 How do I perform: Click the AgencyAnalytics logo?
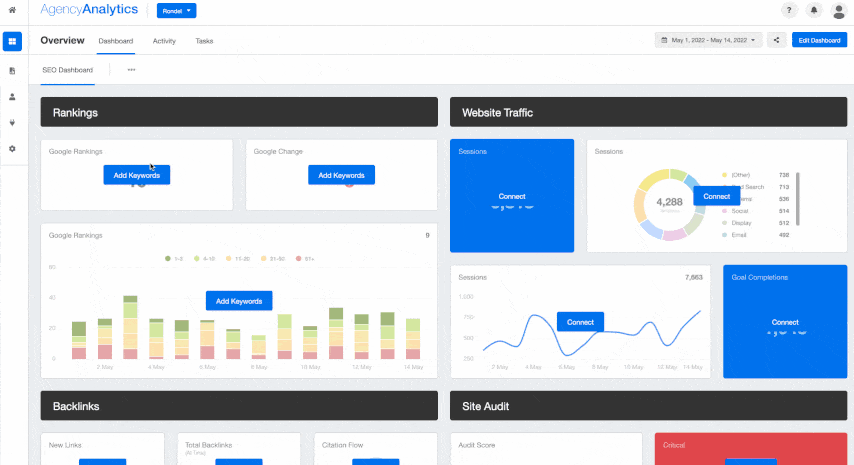point(89,10)
